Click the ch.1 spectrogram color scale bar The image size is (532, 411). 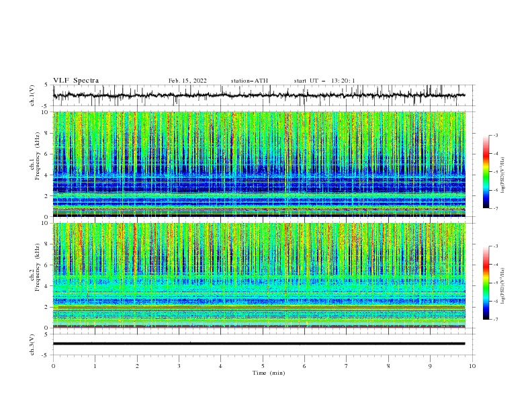click(486, 172)
